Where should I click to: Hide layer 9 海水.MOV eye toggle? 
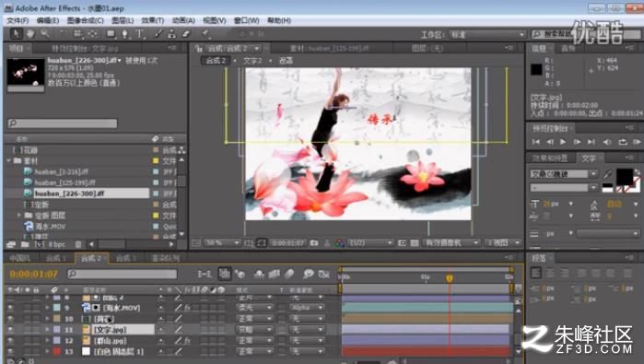(10, 307)
